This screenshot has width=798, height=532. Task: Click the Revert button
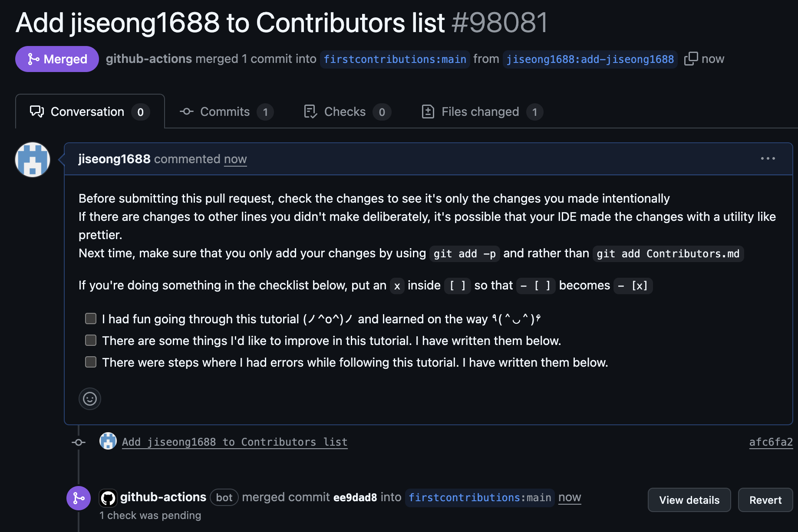(765, 500)
